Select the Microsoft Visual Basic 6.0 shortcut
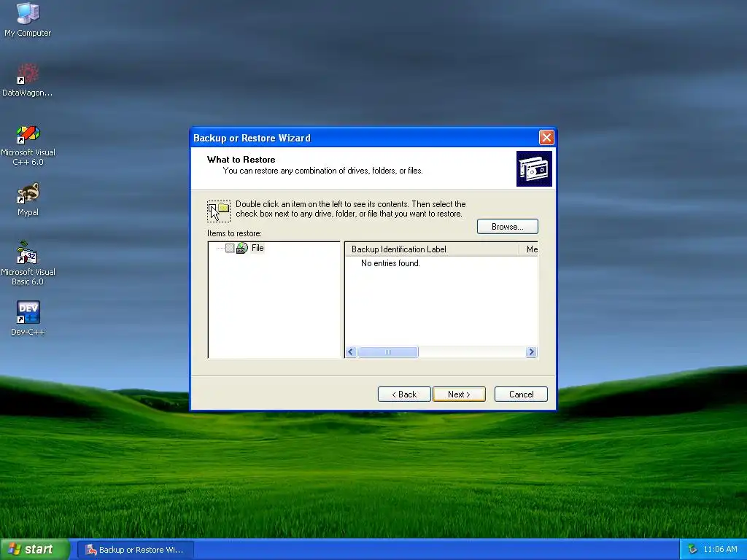The image size is (747, 560). (28, 263)
